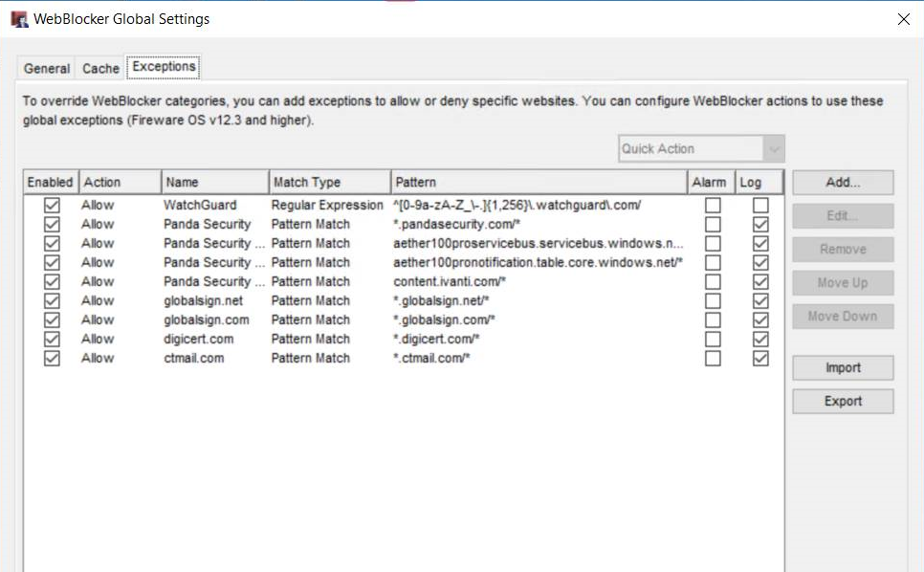924x572 pixels.
Task: Toggle the Alarm checkbox for Panda Security
Action: click(711, 223)
